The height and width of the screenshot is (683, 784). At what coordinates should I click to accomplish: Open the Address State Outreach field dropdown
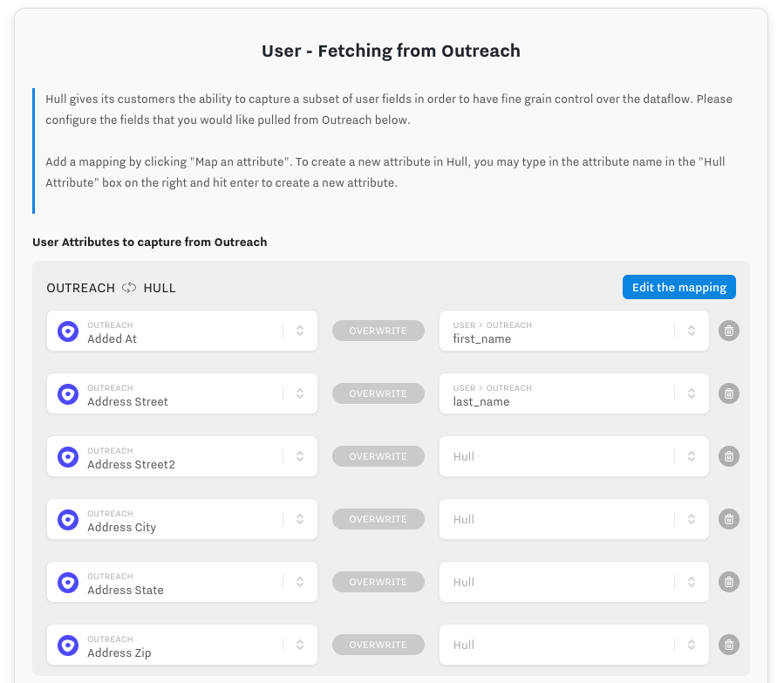(x=182, y=582)
